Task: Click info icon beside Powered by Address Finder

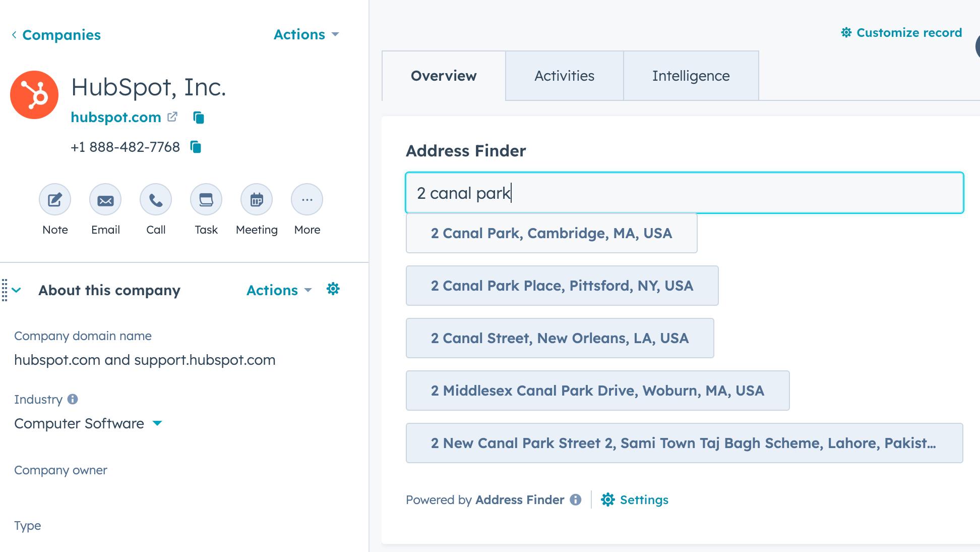Action: pos(576,500)
